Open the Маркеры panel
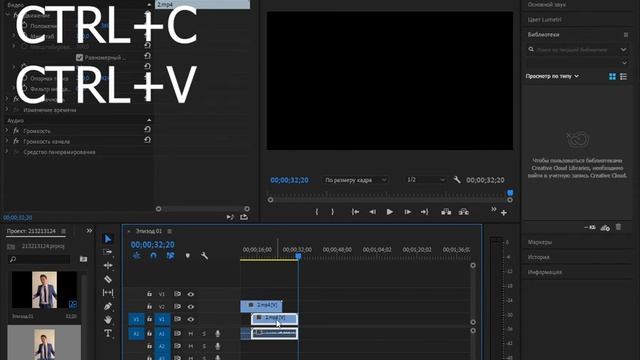 click(540, 242)
